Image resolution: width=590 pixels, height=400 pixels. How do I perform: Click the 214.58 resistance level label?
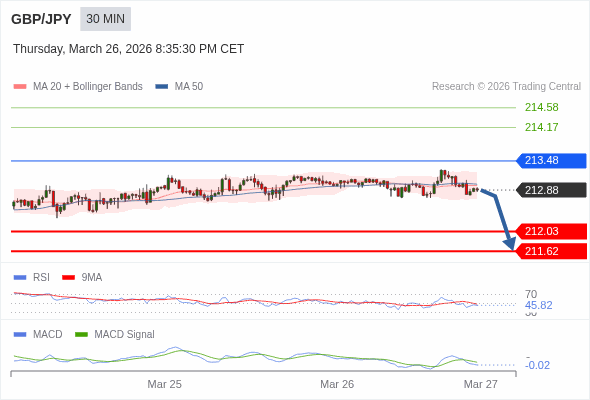click(x=541, y=107)
